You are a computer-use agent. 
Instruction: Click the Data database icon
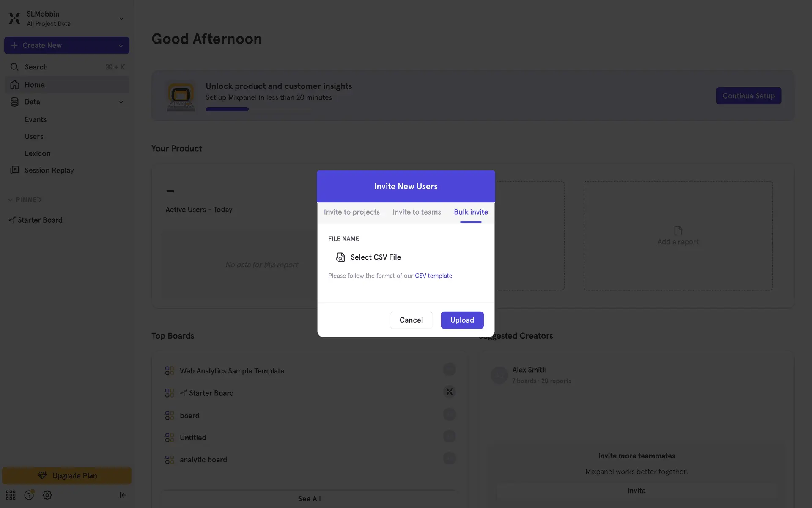click(14, 102)
